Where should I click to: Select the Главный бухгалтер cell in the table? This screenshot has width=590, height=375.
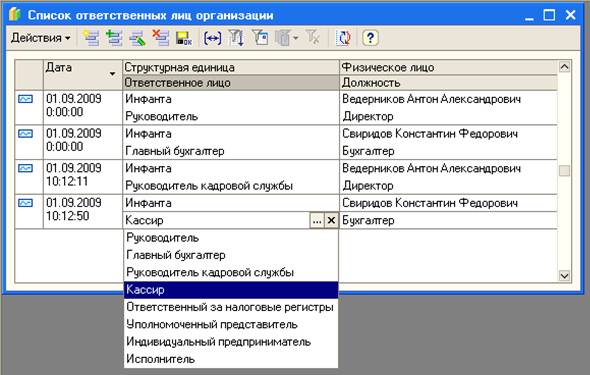[x=231, y=151]
